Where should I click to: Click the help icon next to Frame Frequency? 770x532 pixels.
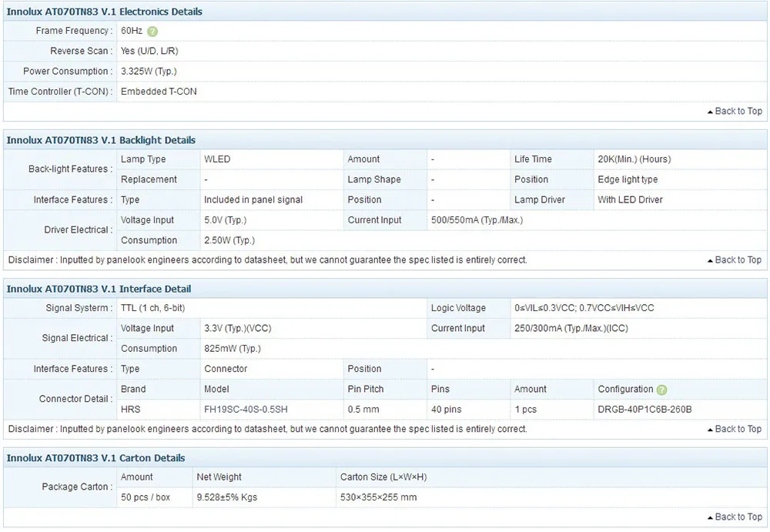tap(152, 32)
